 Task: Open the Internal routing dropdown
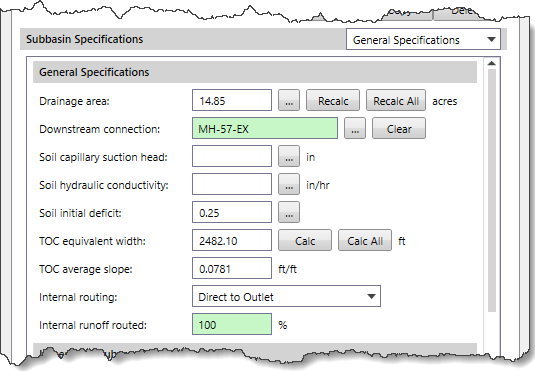286,297
